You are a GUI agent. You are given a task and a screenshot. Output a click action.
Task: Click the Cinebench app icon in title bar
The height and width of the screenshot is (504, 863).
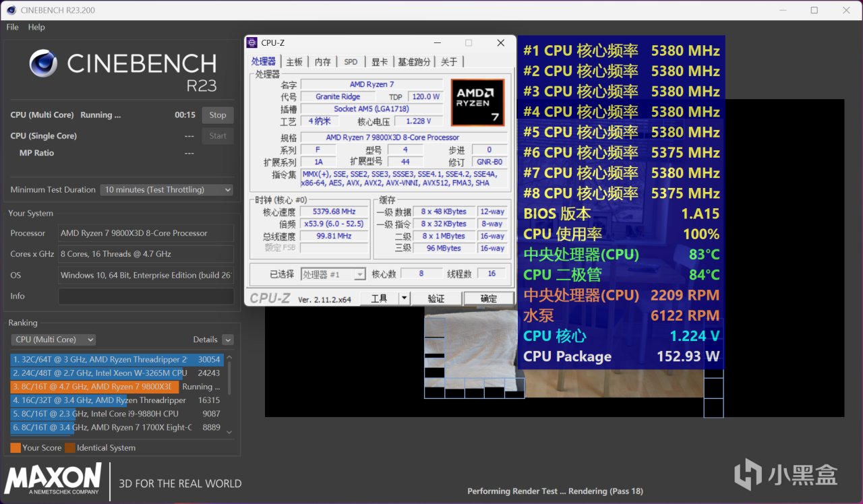(x=11, y=10)
